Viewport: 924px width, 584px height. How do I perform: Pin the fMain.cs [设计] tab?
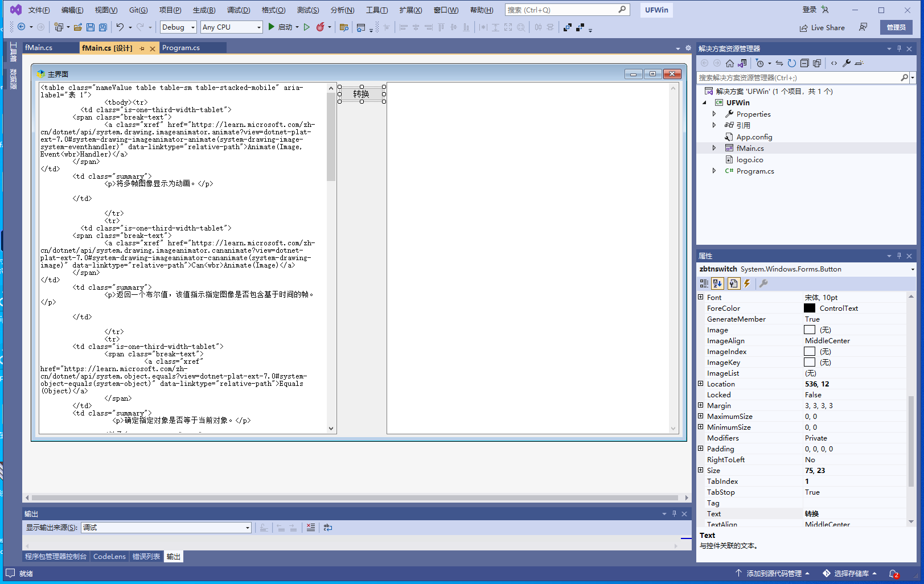(142, 48)
